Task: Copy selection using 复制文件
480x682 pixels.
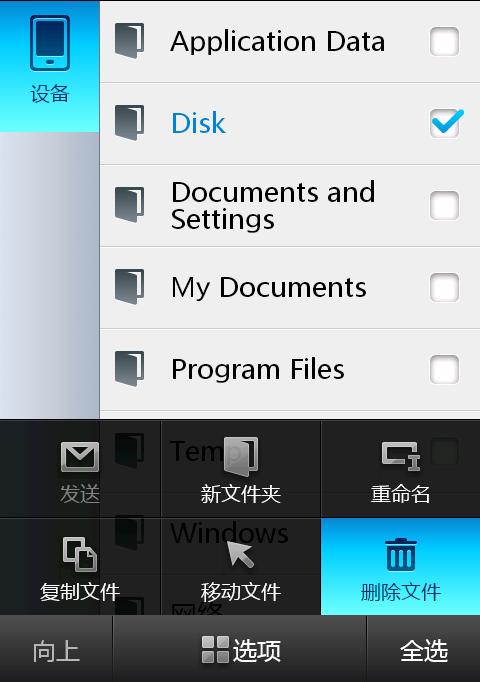Action: pos(80,567)
